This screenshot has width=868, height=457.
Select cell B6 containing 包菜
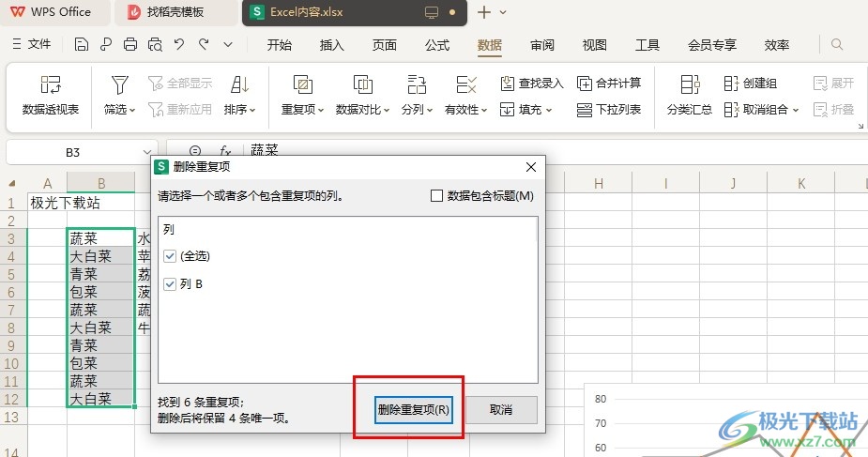(100, 292)
